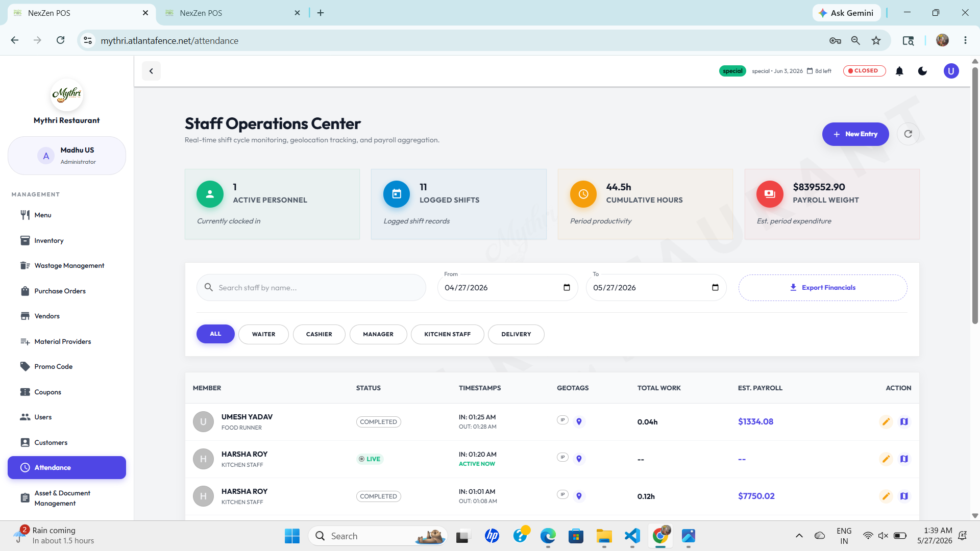
Task: Edit Harsha Roy's LIVE shift entry
Action: coord(886,459)
